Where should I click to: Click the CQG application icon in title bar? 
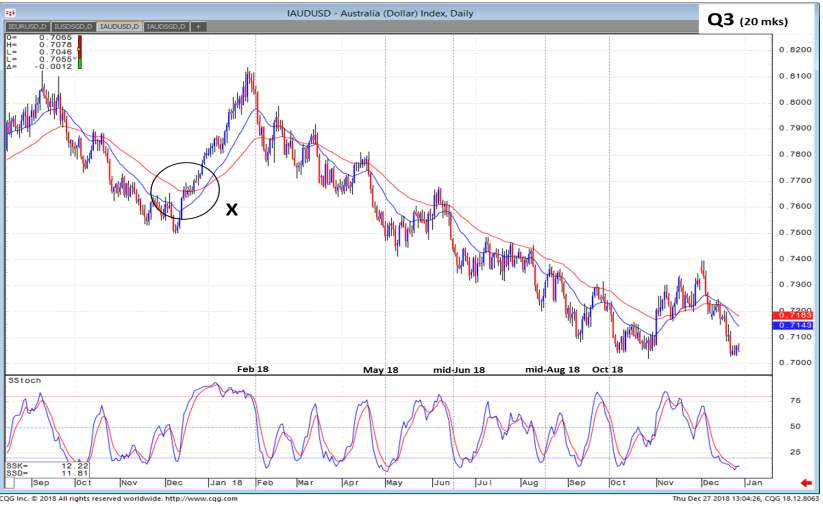coord(10,13)
